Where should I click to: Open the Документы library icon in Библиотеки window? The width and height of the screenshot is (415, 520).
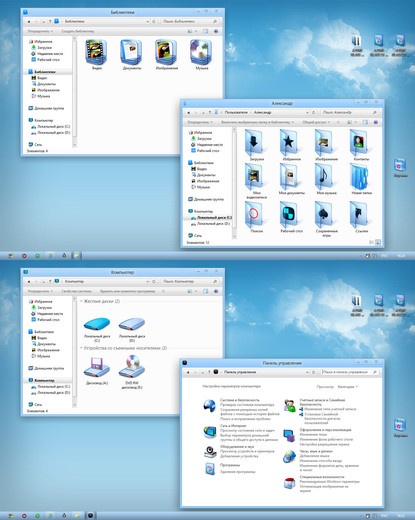[x=131, y=52]
